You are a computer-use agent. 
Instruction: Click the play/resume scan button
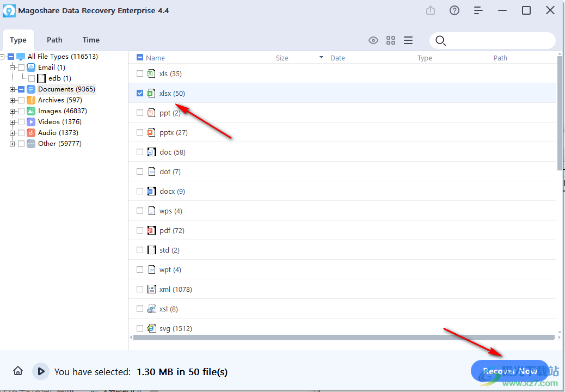pos(41,371)
